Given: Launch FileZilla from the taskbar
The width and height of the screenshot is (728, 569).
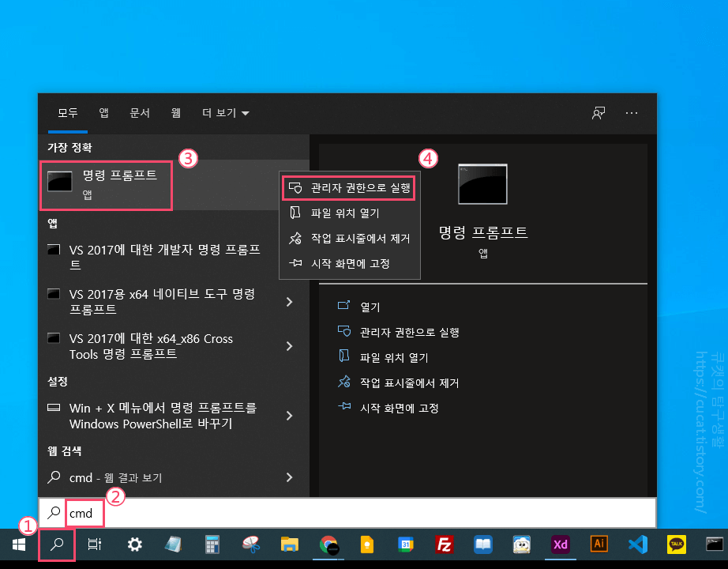Looking at the screenshot, I should [x=444, y=545].
